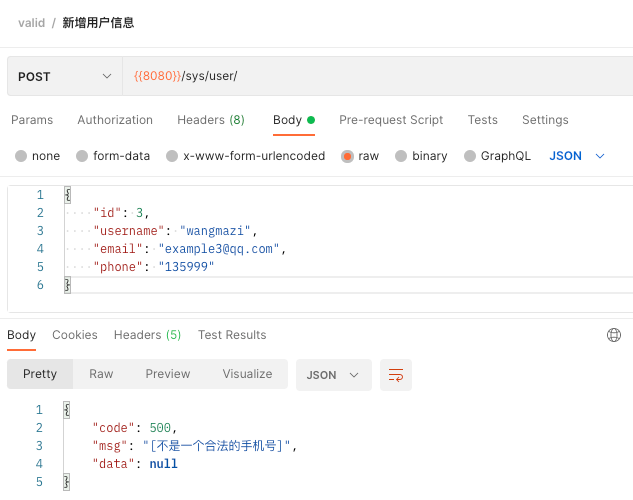The image size is (633, 500).
Task: Click the green dot beside Body tab
Action: pyautogui.click(x=311, y=120)
